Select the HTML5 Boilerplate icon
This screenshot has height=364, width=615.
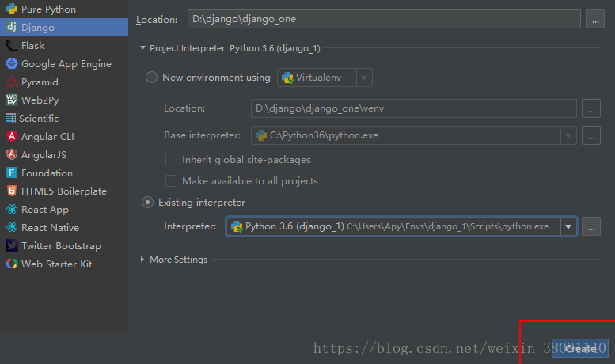[12, 191]
